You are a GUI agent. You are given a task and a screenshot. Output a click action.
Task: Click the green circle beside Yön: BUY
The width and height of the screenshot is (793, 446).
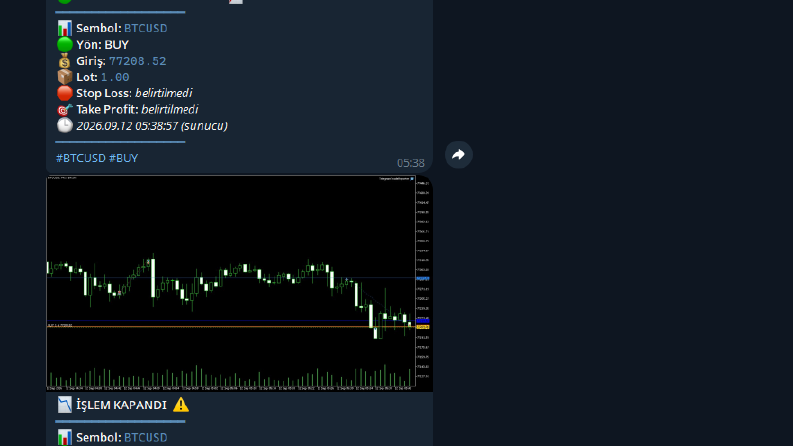(65, 44)
